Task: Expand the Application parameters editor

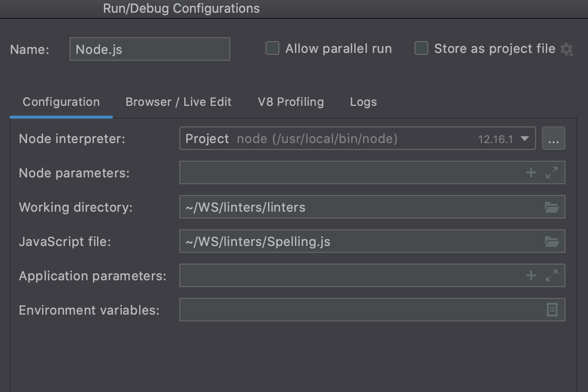Action: 552,275
